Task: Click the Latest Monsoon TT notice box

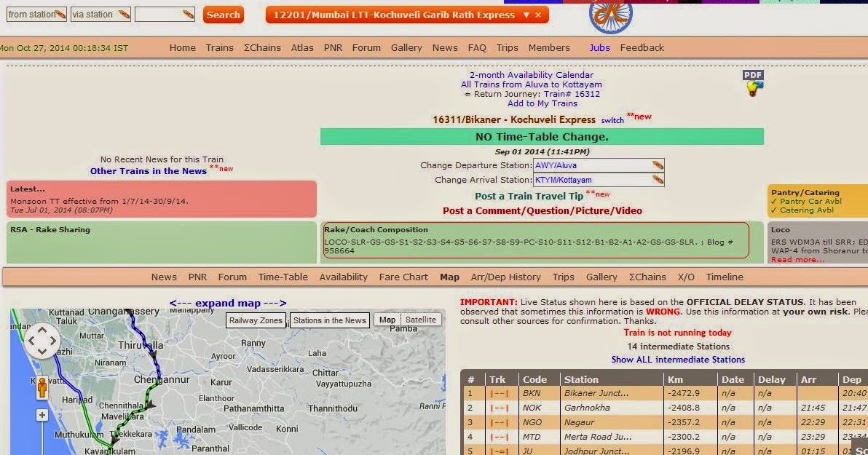Action: coord(162,199)
